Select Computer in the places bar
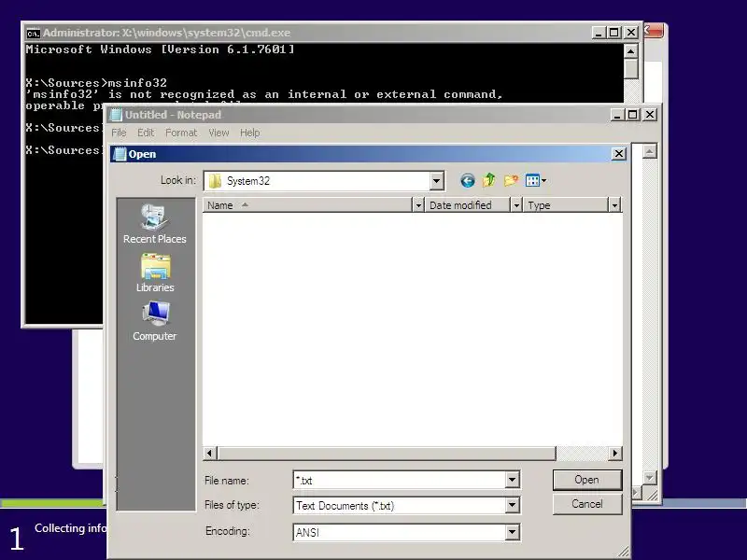This screenshot has width=747, height=560. tap(154, 321)
